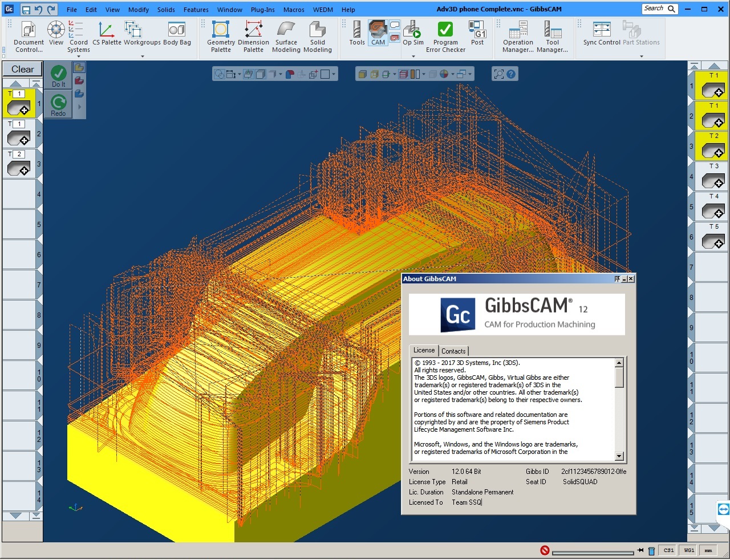Click the zoom-to-fit magnifier icon in viewport toolbar
730x560 pixels.
pyautogui.click(x=498, y=74)
